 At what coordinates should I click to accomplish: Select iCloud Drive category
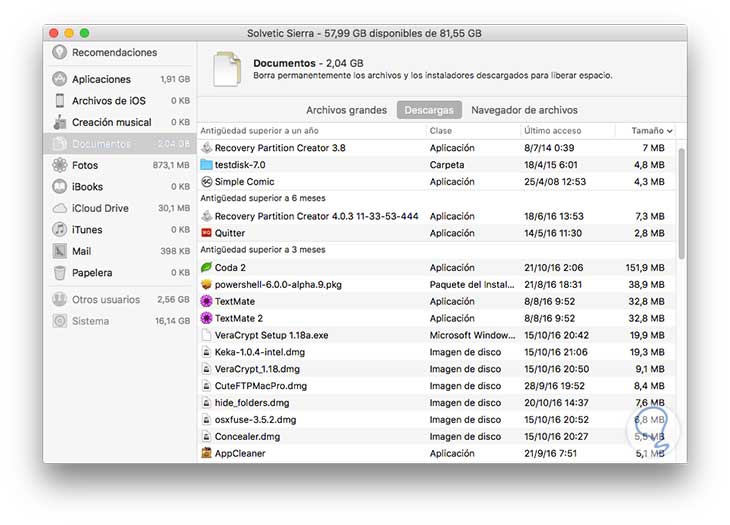click(100, 208)
